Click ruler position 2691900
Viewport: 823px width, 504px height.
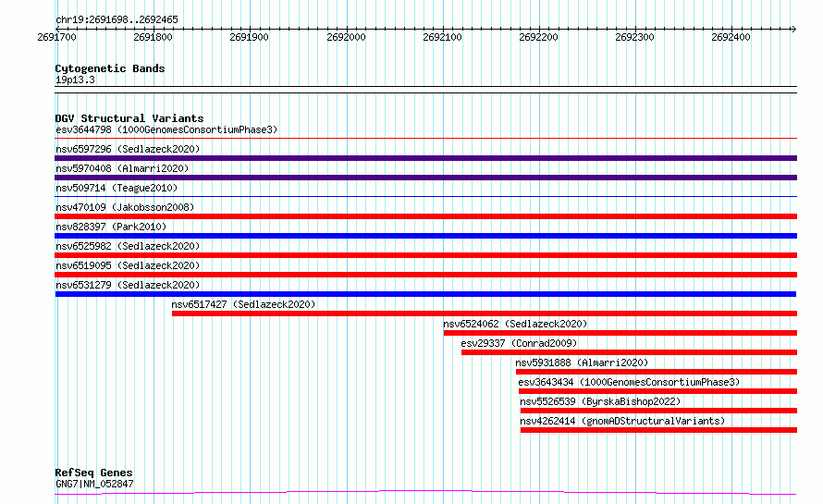point(249,37)
